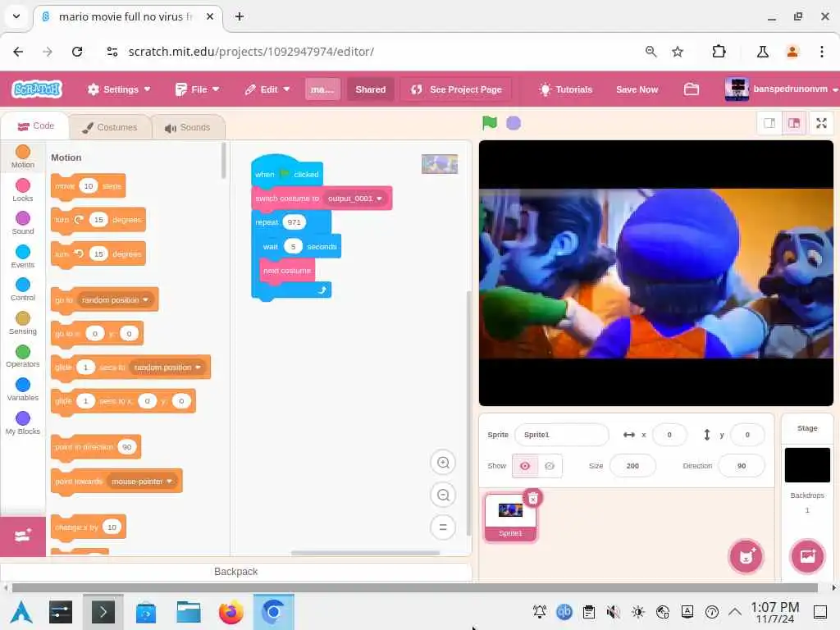The image size is (840, 630).
Task: Select the My Blocks category
Action: coord(22,422)
